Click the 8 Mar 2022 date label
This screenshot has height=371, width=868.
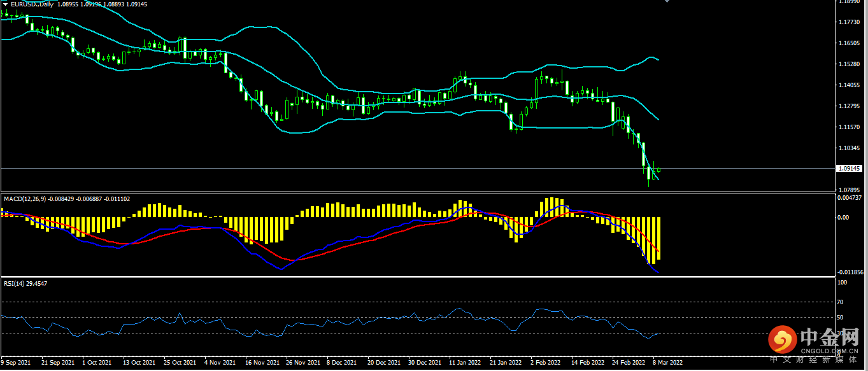point(667,362)
